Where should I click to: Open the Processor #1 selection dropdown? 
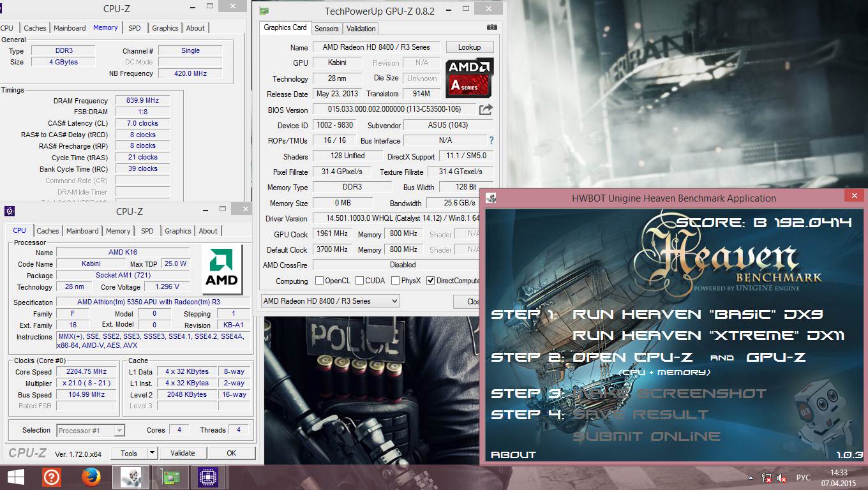point(91,431)
